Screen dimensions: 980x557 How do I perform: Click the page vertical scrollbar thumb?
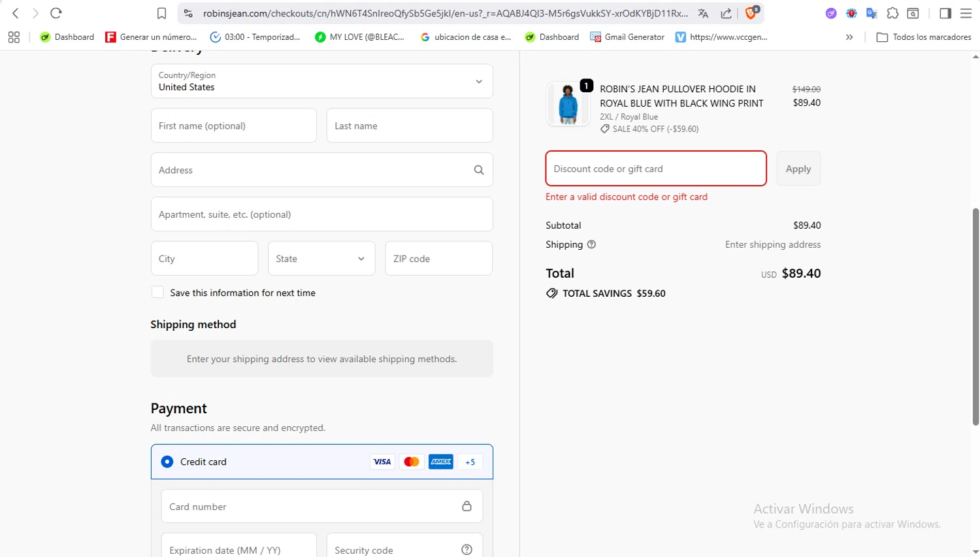[x=975, y=317]
